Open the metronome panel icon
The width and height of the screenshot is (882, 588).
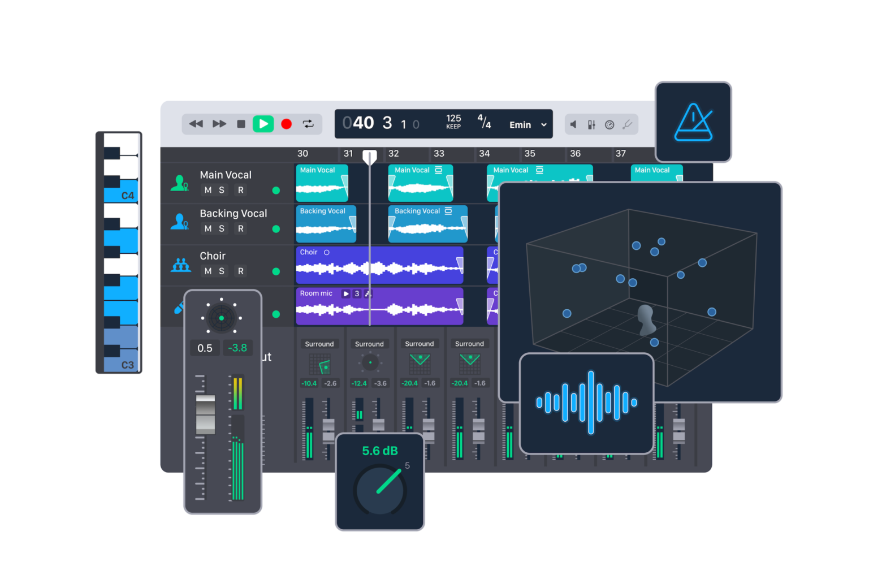(x=693, y=122)
